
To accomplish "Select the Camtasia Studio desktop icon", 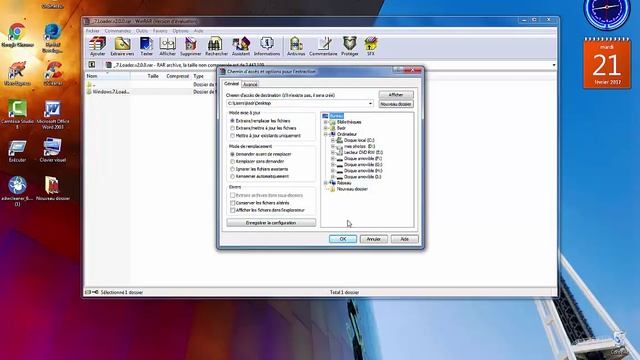I will [x=17, y=114].
